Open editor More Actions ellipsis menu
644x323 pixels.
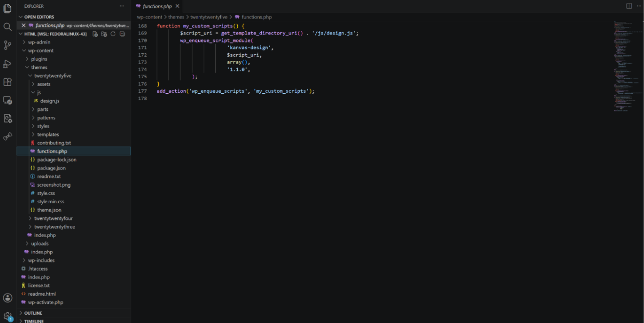point(639,6)
